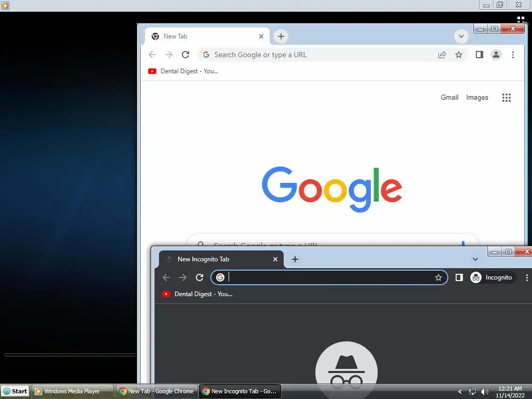Screen dimensions: 532x399
Task: Switch to New Incognito Tab taskbar item
Action: [x=240, y=391]
